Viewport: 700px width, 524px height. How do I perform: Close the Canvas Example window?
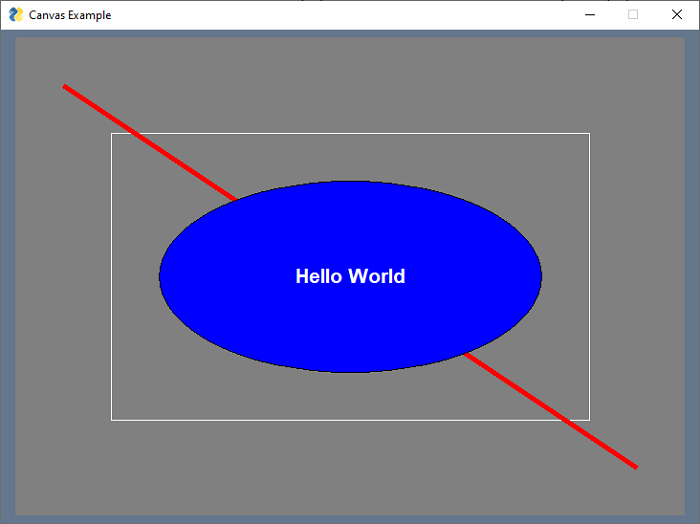coord(677,15)
